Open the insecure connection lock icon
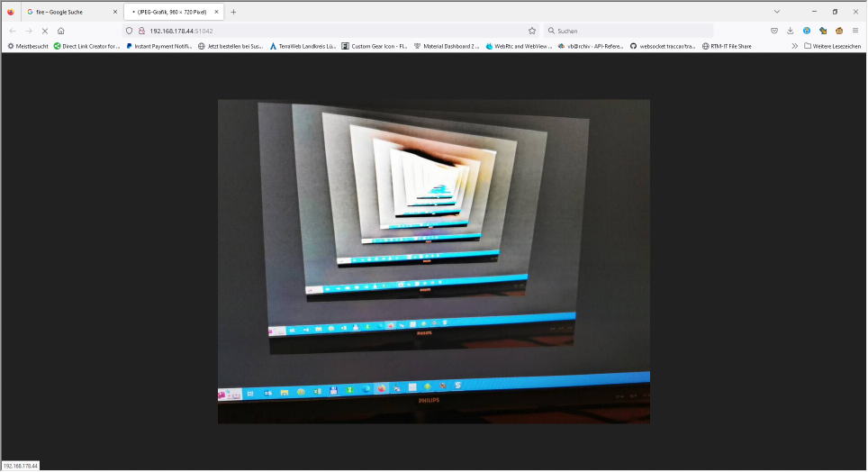This screenshot has width=868, height=472. pyautogui.click(x=141, y=31)
